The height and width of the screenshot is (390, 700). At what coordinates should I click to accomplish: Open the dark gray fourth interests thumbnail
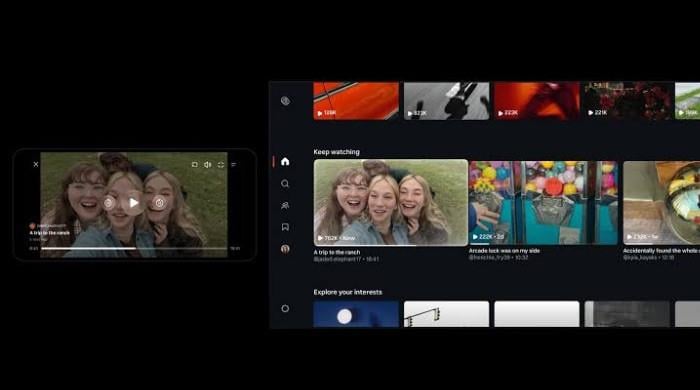coord(627,314)
